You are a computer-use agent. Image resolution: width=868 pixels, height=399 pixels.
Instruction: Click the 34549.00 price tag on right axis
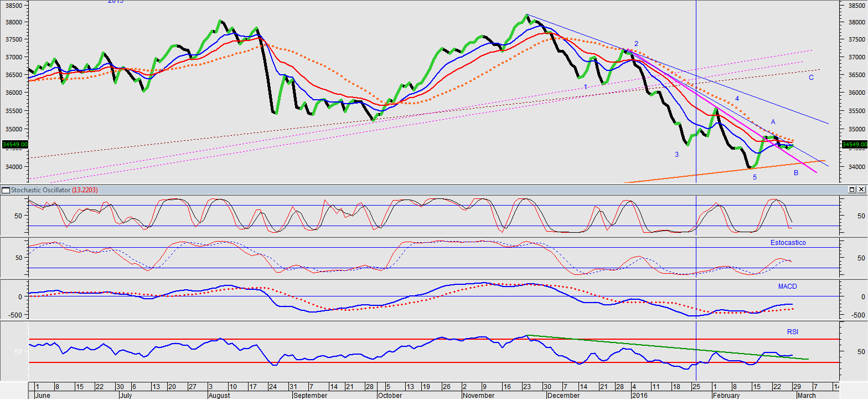tap(854, 144)
